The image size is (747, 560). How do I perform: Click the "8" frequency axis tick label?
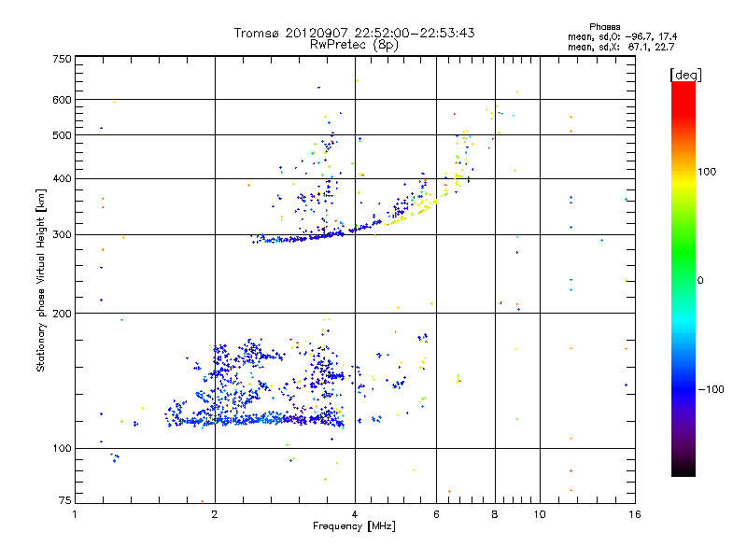[x=495, y=514]
